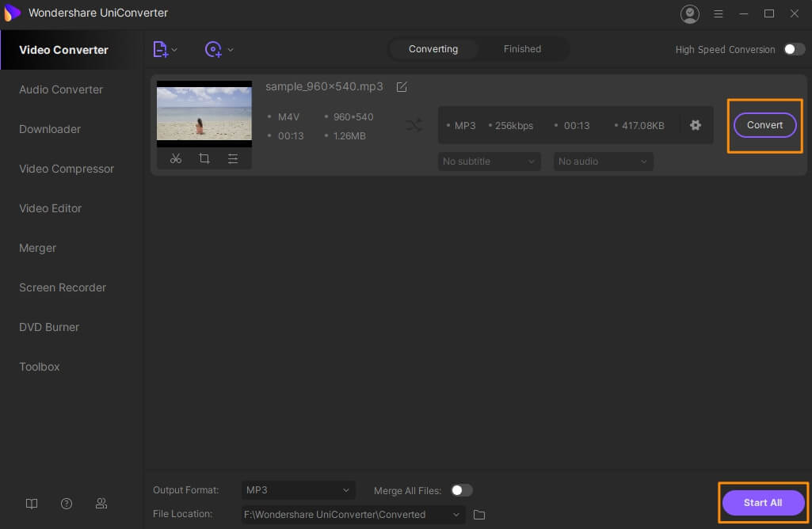This screenshot has height=529, width=812.
Task: Open the No audio dropdown
Action: pyautogui.click(x=603, y=162)
